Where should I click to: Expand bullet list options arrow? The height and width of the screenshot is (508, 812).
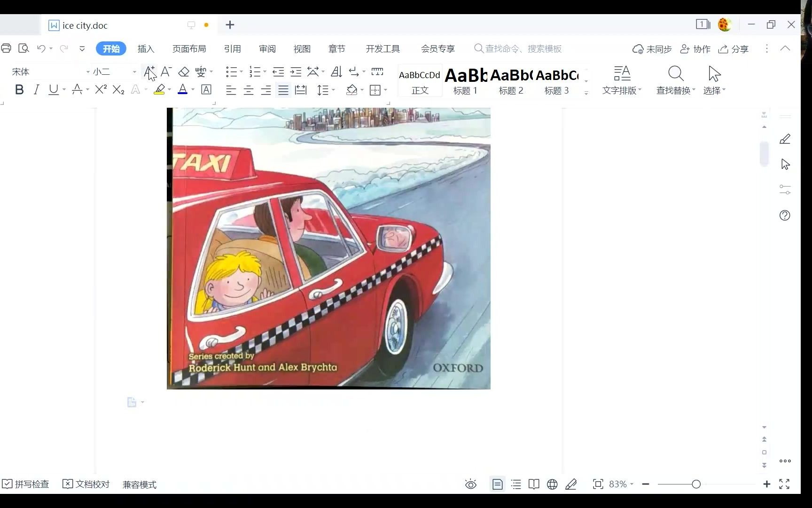pos(242,71)
